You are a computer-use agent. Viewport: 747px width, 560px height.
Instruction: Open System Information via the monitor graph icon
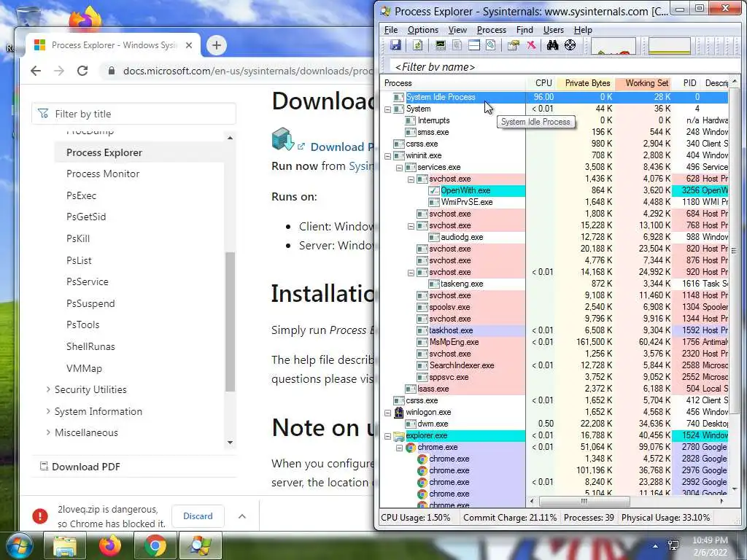(x=441, y=45)
